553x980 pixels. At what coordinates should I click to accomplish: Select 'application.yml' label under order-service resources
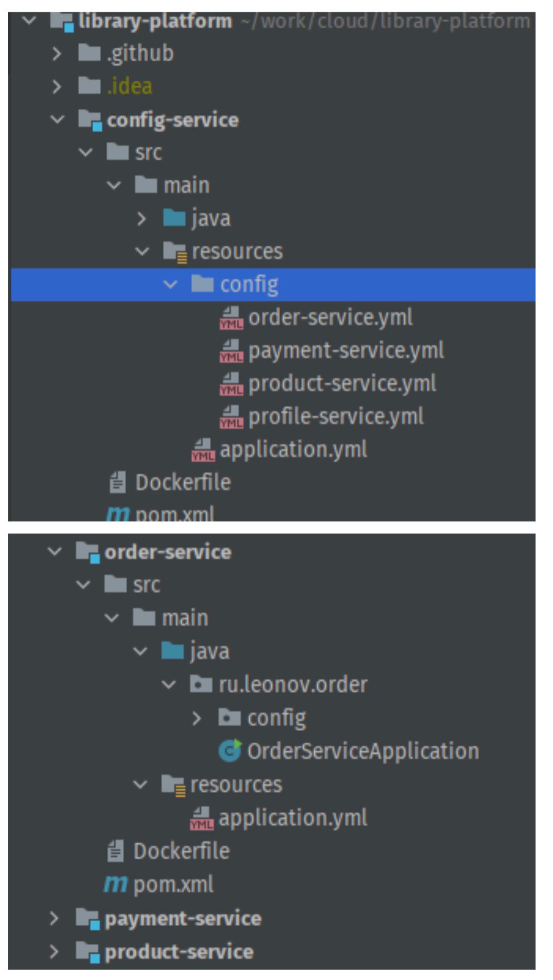point(293,818)
